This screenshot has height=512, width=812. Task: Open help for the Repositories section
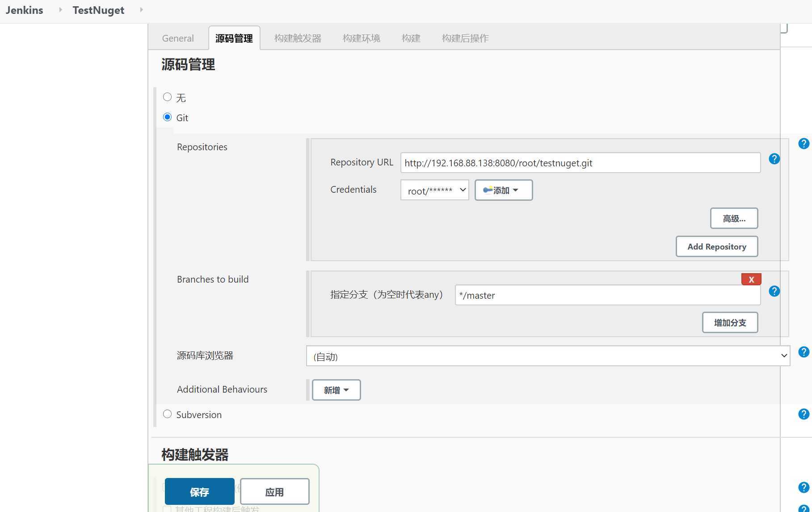click(804, 144)
